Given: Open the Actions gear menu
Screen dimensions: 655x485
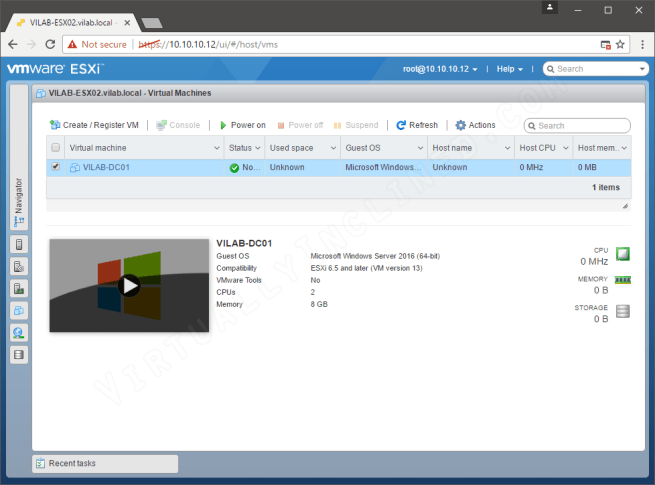Looking at the screenshot, I should 475,125.
